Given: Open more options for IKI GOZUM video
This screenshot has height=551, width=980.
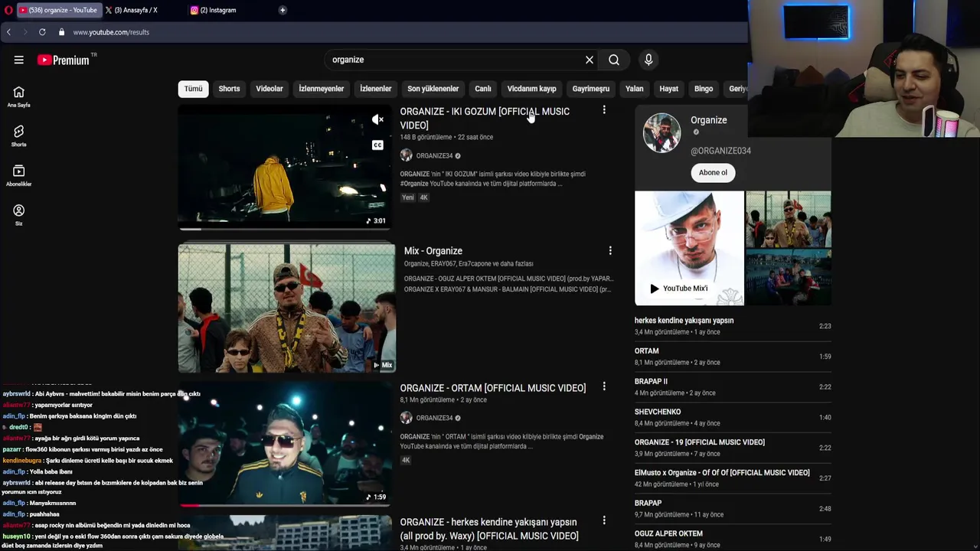Looking at the screenshot, I should (x=604, y=110).
